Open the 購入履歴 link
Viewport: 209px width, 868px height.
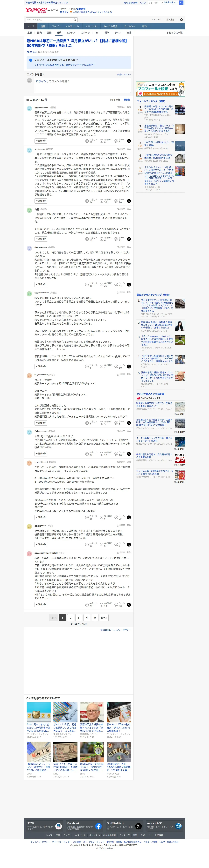coord(170,20)
